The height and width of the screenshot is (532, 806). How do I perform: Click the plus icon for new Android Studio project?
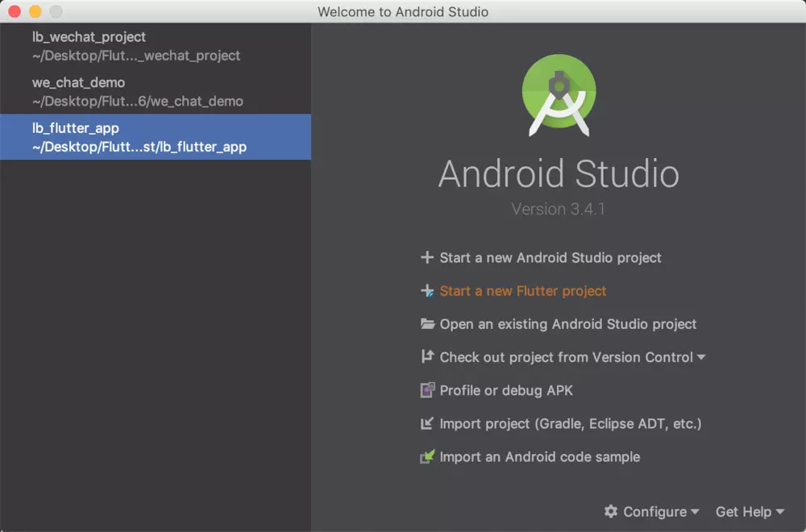point(426,257)
